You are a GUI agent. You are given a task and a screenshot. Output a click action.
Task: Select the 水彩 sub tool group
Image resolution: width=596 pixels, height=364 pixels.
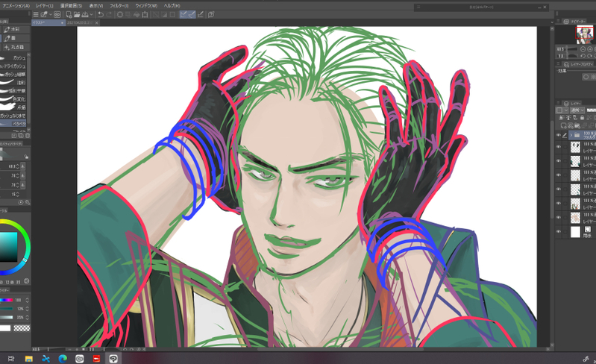coord(15,29)
